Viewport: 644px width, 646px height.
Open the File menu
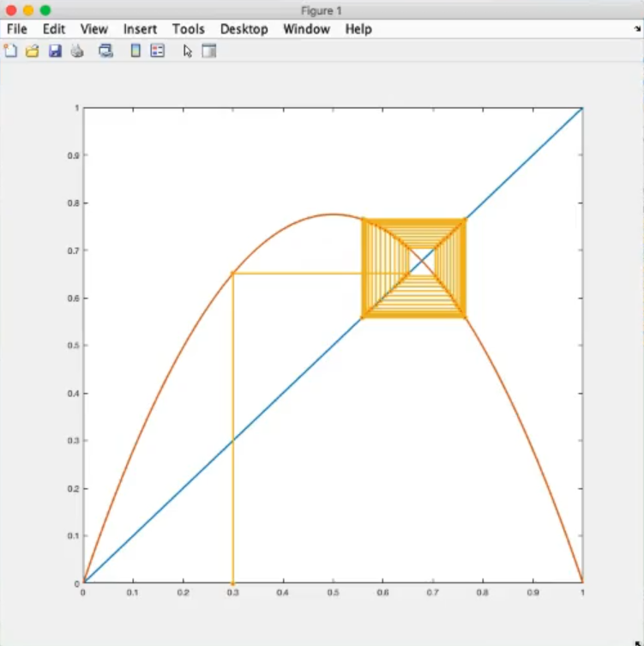tap(17, 29)
